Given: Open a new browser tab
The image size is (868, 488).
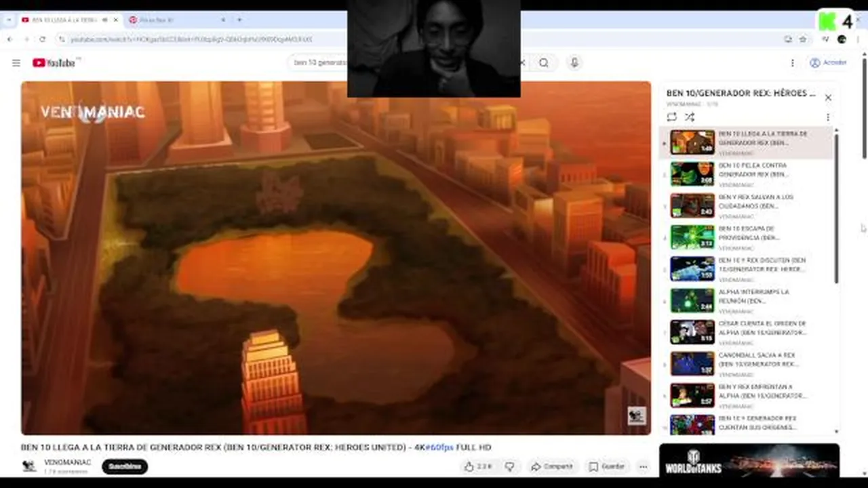Looking at the screenshot, I should [x=239, y=20].
